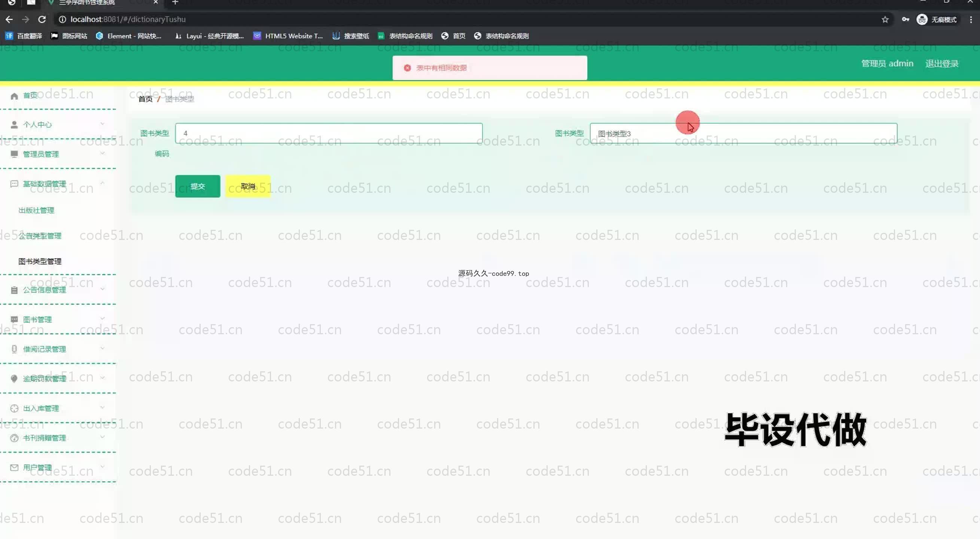This screenshot has height=539, width=980.
Task: Click the browser forward arrow
Action: tap(25, 19)
